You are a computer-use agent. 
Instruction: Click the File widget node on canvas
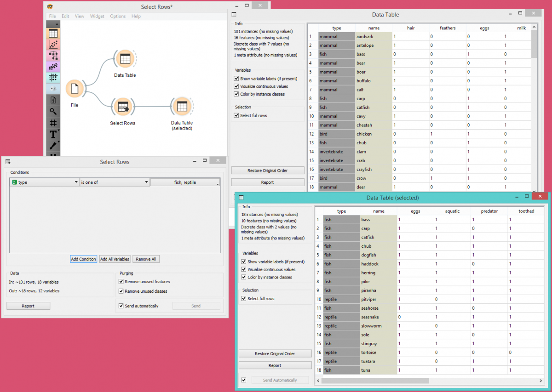[x=75, y=89]
